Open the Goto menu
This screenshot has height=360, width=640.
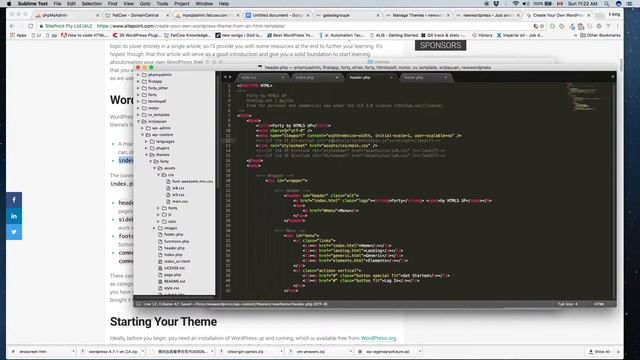point(145,4)
